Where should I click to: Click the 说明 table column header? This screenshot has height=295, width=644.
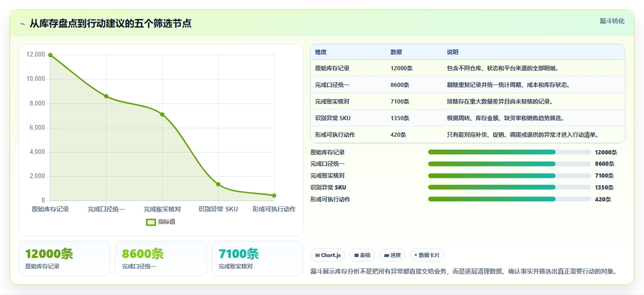452,52
